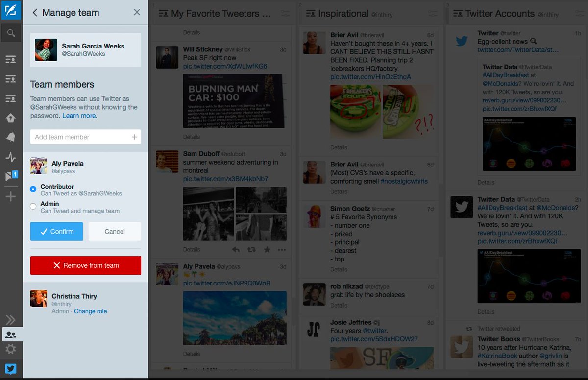
Task: Click rob nikzad's avatar
Action: [x=314, y=293]
